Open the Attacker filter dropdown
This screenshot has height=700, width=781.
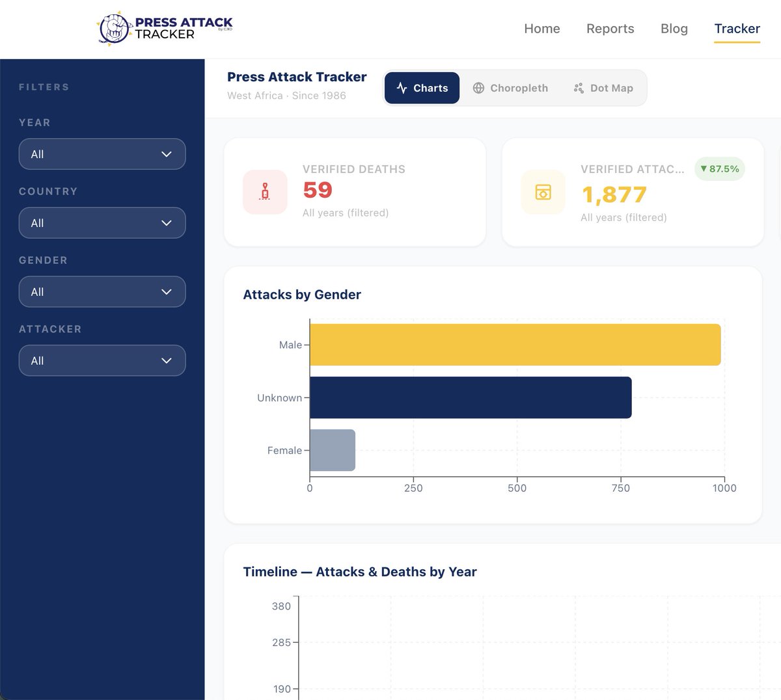coord(102,361)
